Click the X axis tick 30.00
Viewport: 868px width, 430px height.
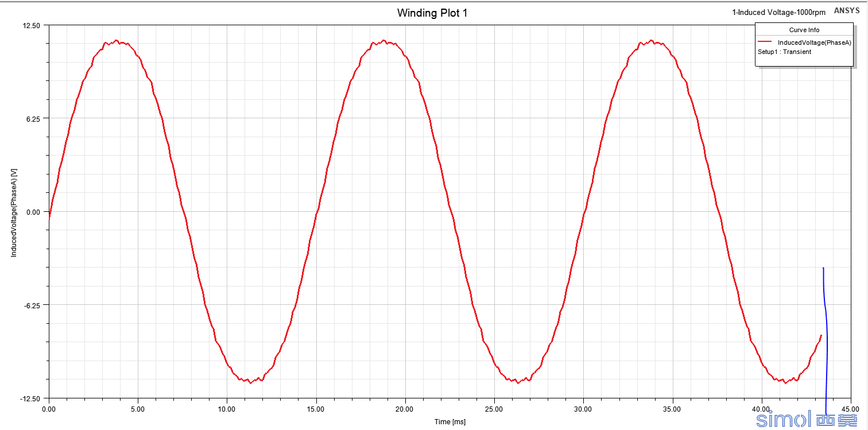click(x=583, y=409)
